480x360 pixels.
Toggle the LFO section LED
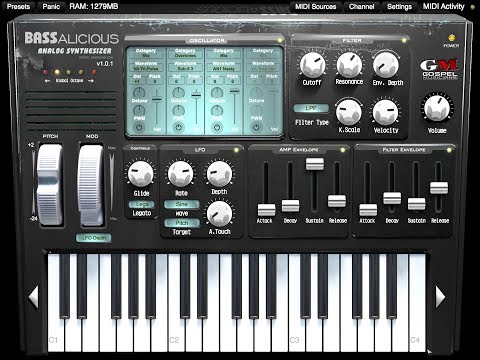point(236,150)
